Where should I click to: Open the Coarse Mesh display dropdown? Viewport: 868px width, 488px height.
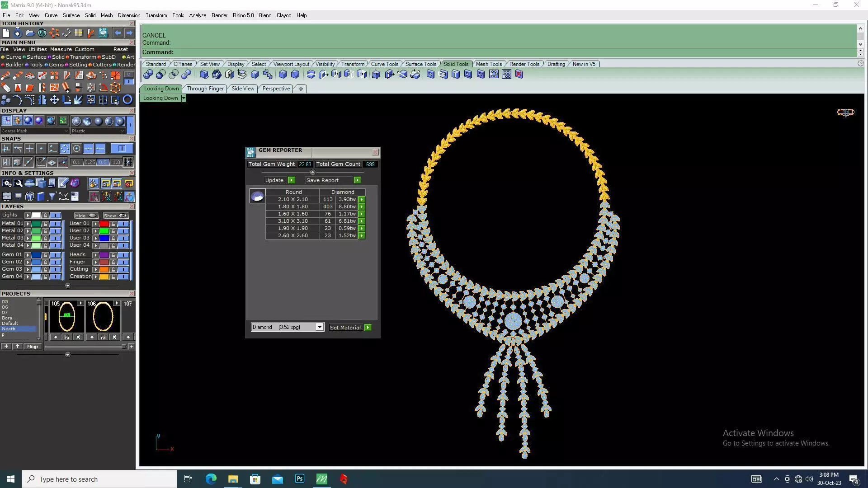[x=34, y=131]
